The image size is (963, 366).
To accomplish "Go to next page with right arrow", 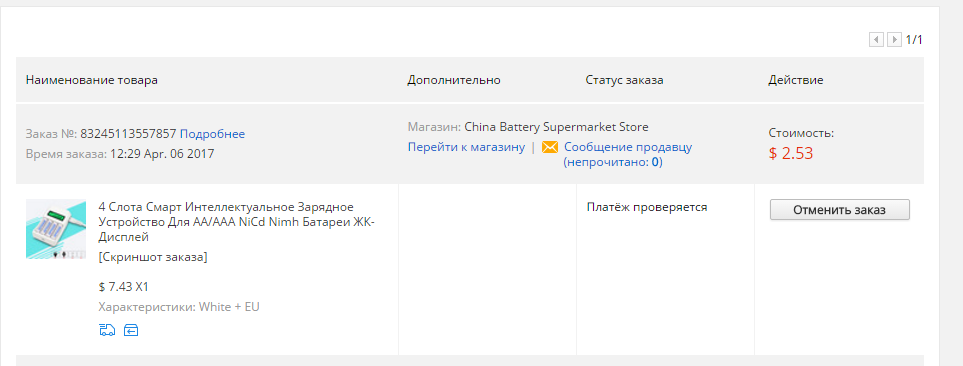I will point(895,40).
